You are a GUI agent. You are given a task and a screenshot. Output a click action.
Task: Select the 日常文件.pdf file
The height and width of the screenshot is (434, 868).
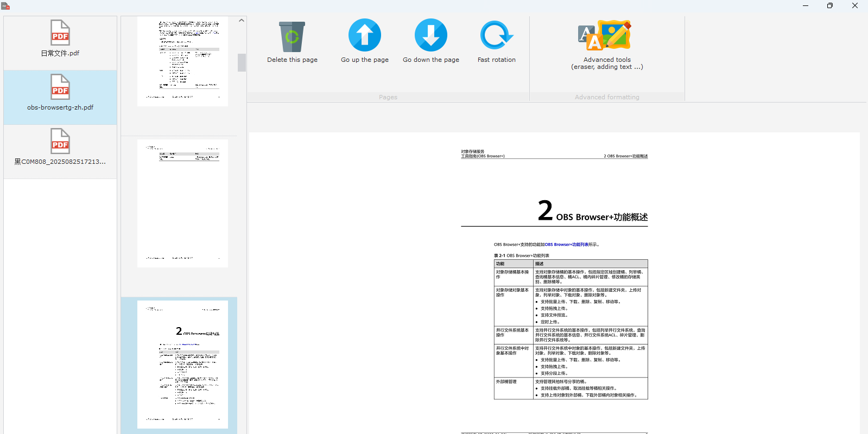pos(60,43)
